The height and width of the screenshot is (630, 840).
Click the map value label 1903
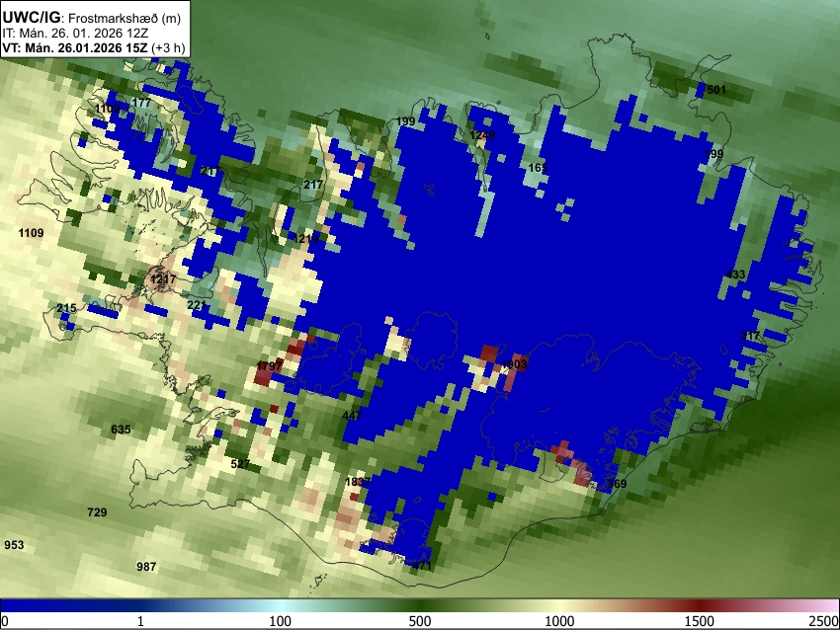(514, 364)
